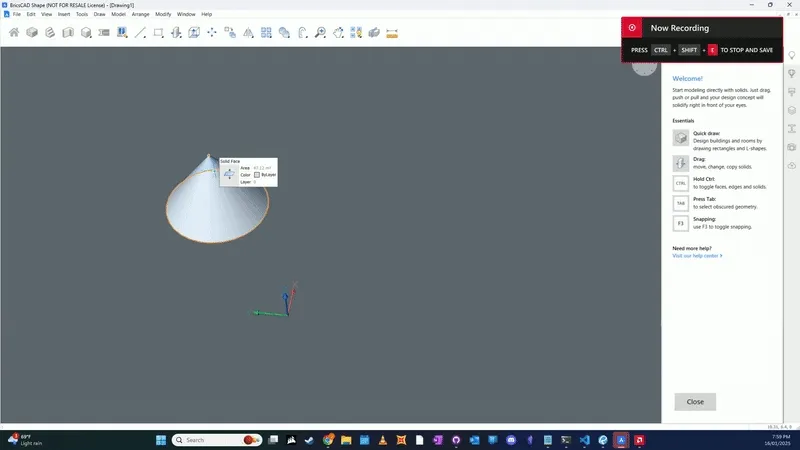Open Discord from the taskbar
Image resolution: width=800 pixels, height=450 pixels.
click(x=511, y=440)
